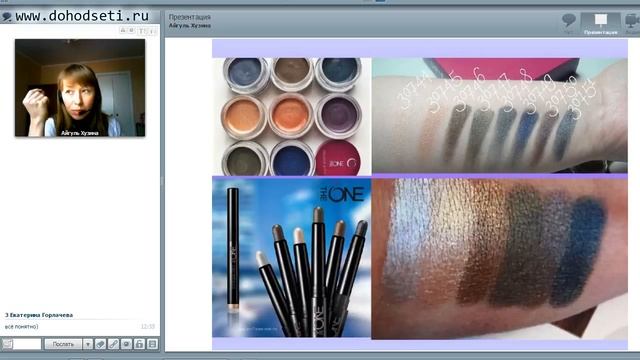Open the Chat tab with speech bubble
Image resolution: width=640 pixels, height=360 pixels.
coord(569,23)
